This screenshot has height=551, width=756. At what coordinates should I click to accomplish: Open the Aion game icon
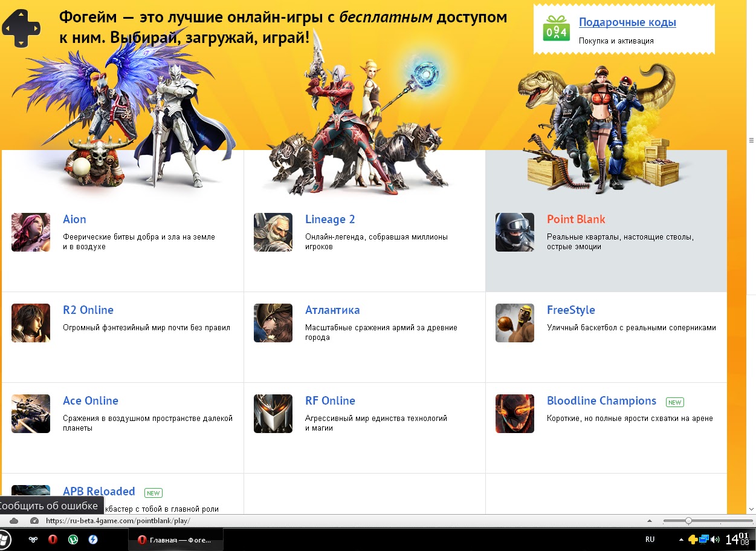point(31,232)
